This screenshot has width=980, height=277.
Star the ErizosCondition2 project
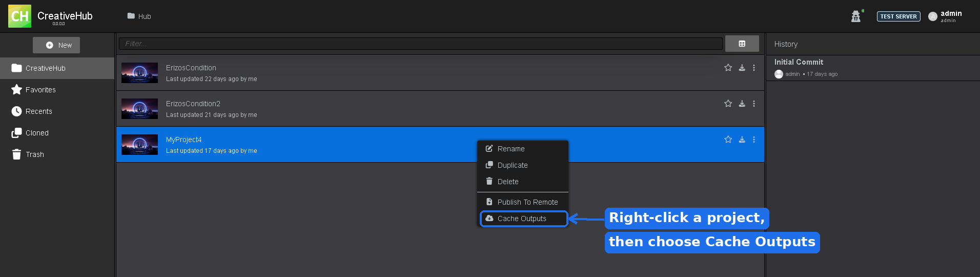(x=728, y=104)
